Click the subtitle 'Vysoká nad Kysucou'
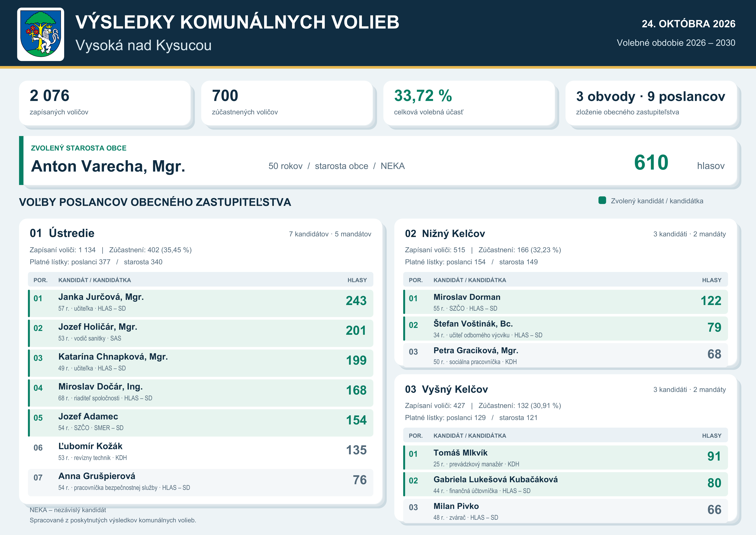756x535 pixels. [x=143, y=45]
